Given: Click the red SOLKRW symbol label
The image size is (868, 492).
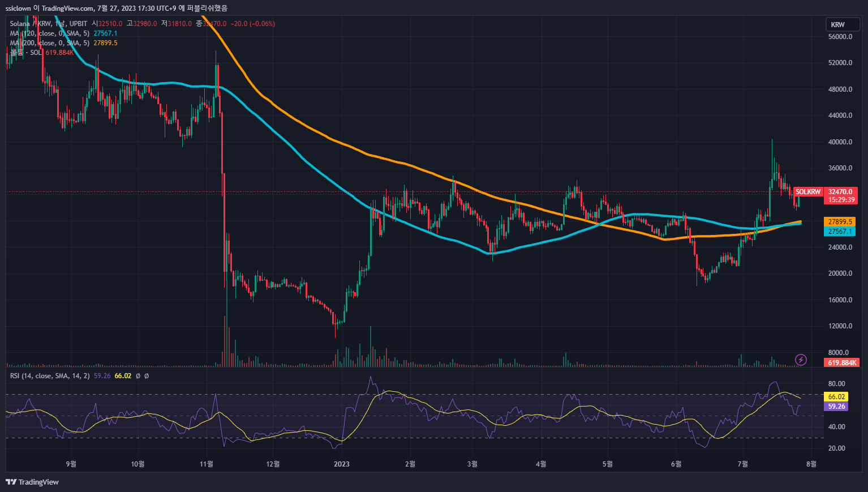Looking at the screenshot, I should tap(808, 192).
